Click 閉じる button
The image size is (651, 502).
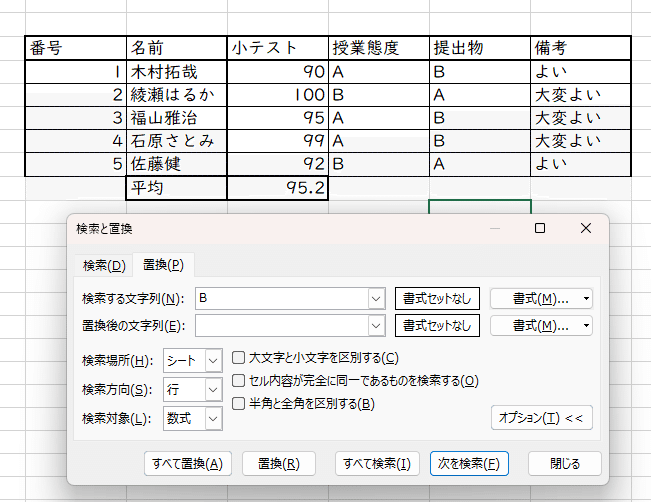click(565, 463)
